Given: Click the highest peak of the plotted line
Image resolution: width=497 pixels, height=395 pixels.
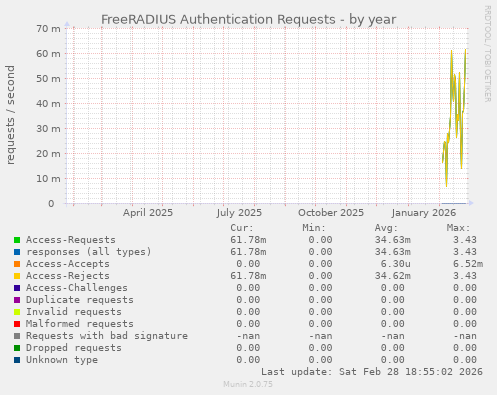Looking at the screenshot, I should click(x=465, y=50).
